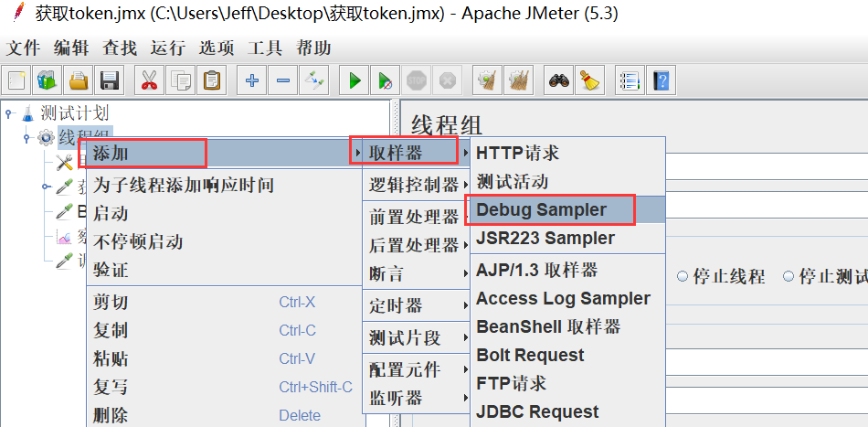868x427 pixels.
Task: Choose 复制 Ctrl-C menu entry
Action: click(x=225, y=331)
